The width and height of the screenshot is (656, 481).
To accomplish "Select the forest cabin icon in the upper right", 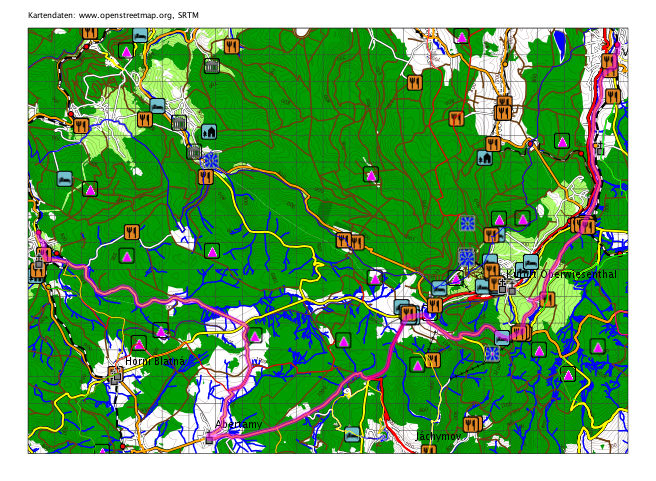I will [485, 157].
